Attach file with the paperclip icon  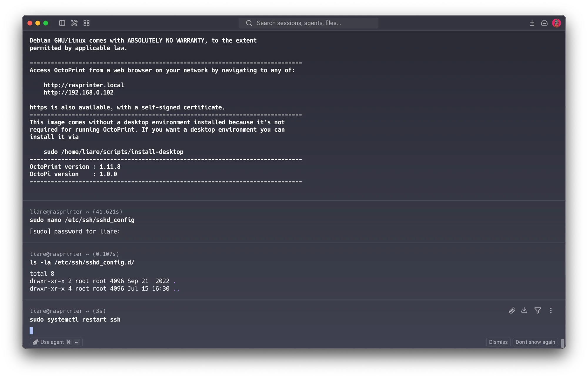(512, 310)
